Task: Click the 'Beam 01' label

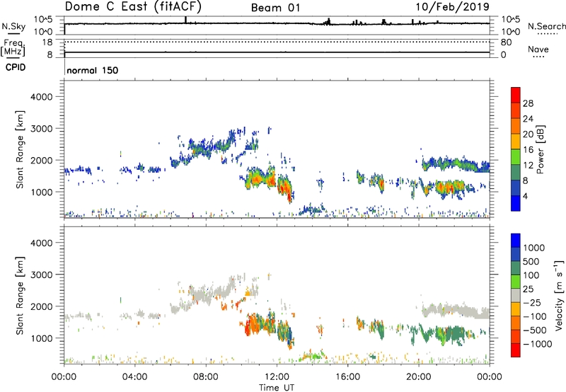Action: point(275,8)
